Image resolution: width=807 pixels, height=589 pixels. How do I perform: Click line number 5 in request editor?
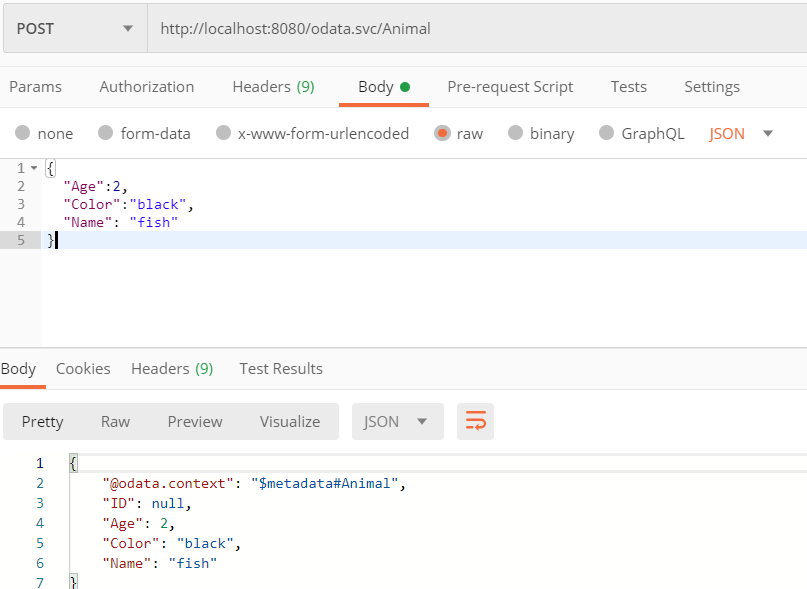pos(21,240)
